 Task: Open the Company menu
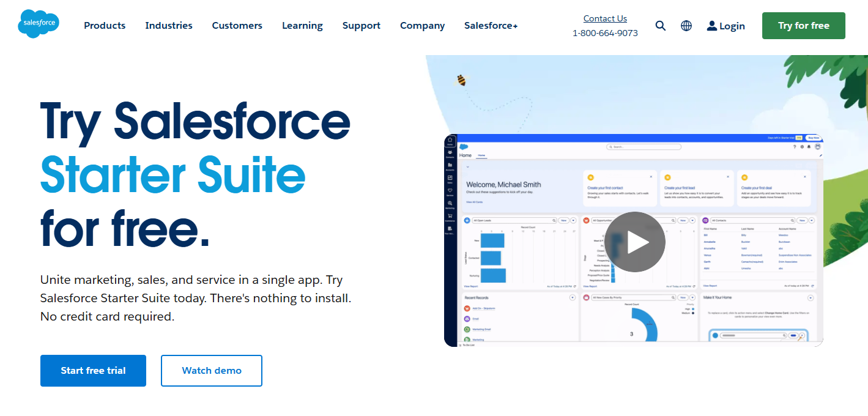422,26
